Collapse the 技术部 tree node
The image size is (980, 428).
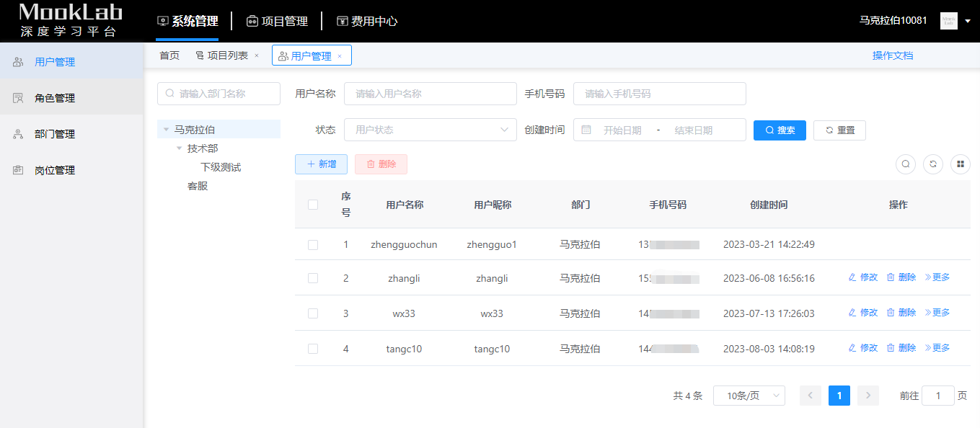pyautogui.click(x=180, y=148)
